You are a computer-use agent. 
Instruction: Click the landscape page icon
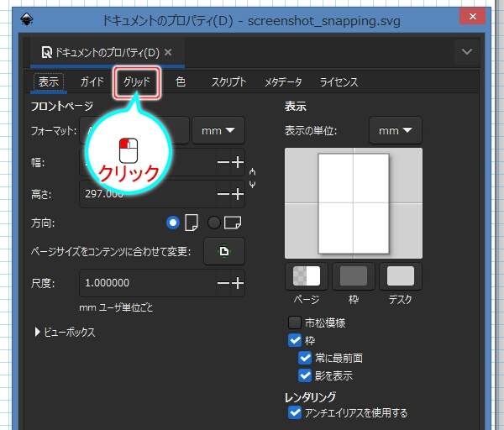[x=233, y=223]
